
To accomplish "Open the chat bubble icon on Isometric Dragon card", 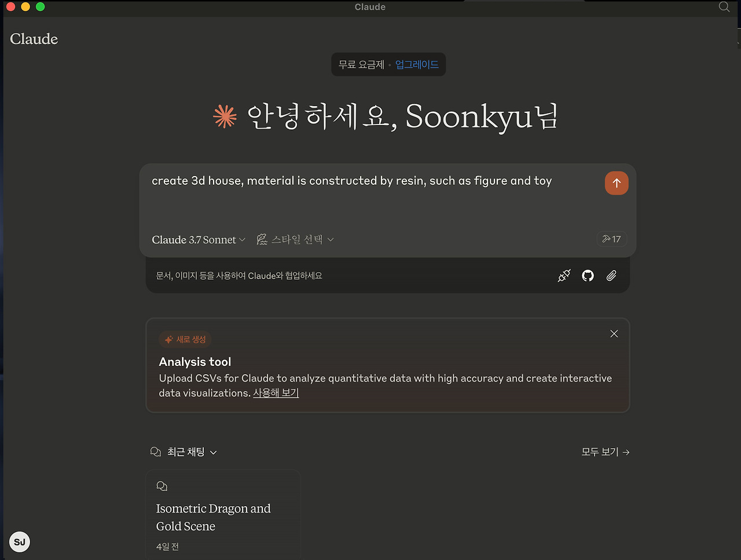I will tap(162, 486).
